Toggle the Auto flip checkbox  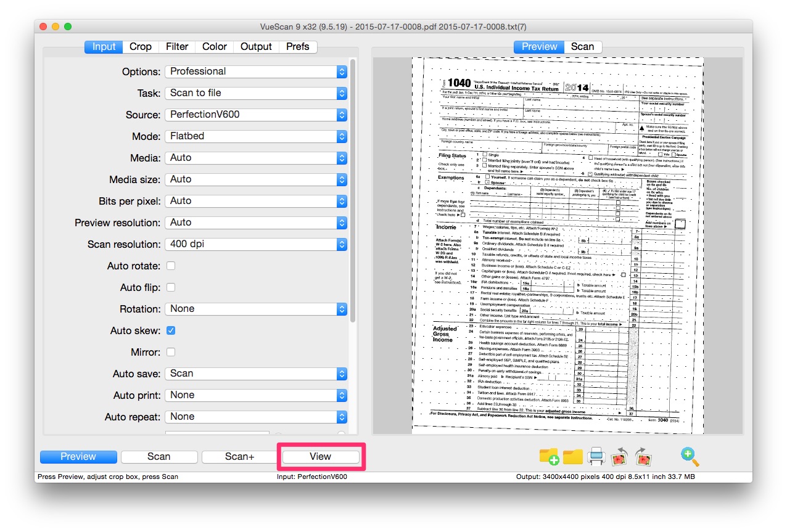[171, 287]
